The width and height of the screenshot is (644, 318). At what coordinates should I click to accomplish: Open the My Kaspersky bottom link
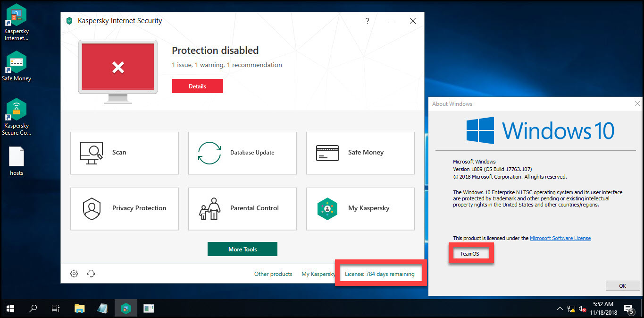tap(318, 274)
